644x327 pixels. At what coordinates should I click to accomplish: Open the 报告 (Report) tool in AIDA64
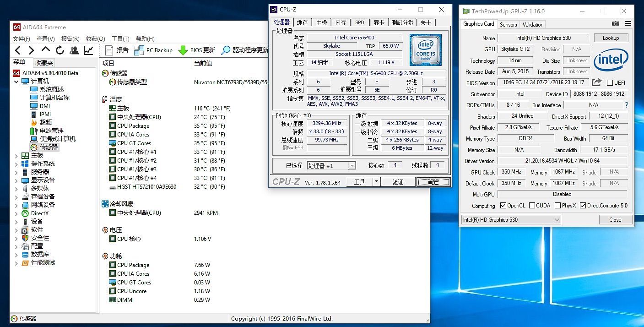116,49
